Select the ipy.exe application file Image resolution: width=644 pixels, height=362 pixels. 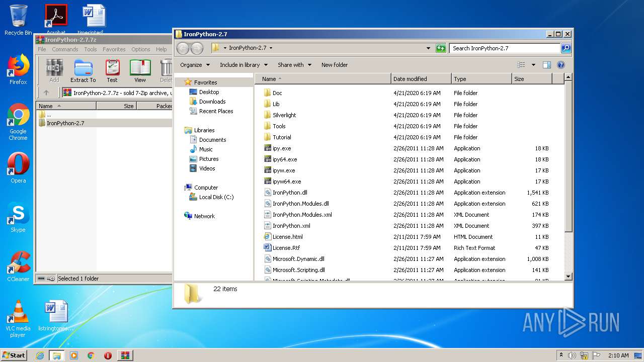click(282, 148)
